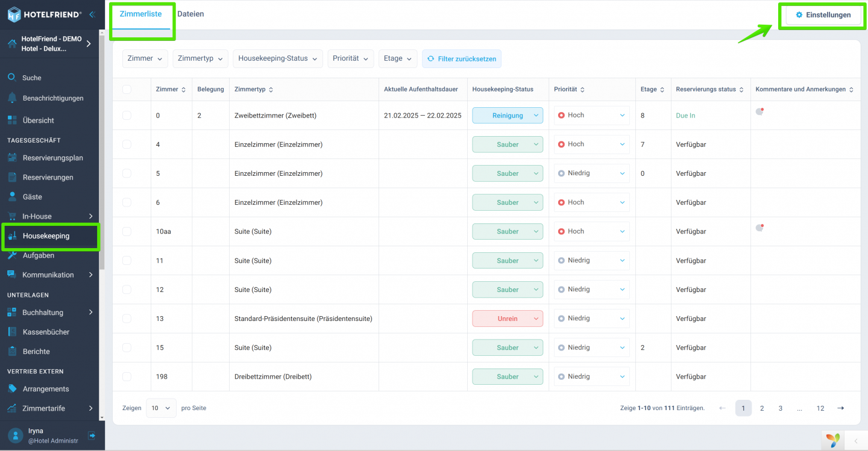Check the checkbox for room 5
868x451 pixels.
click(x=127, y=173)
